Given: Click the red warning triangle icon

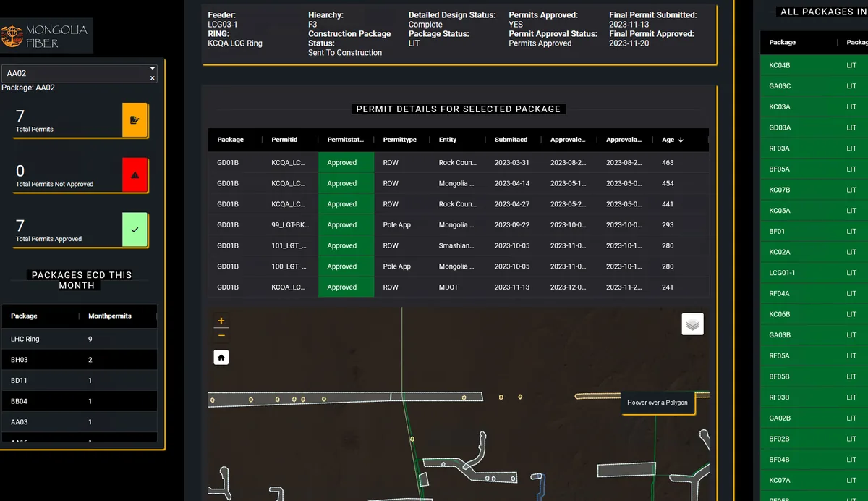Looking at the screenshot, I should coord(135,175).
